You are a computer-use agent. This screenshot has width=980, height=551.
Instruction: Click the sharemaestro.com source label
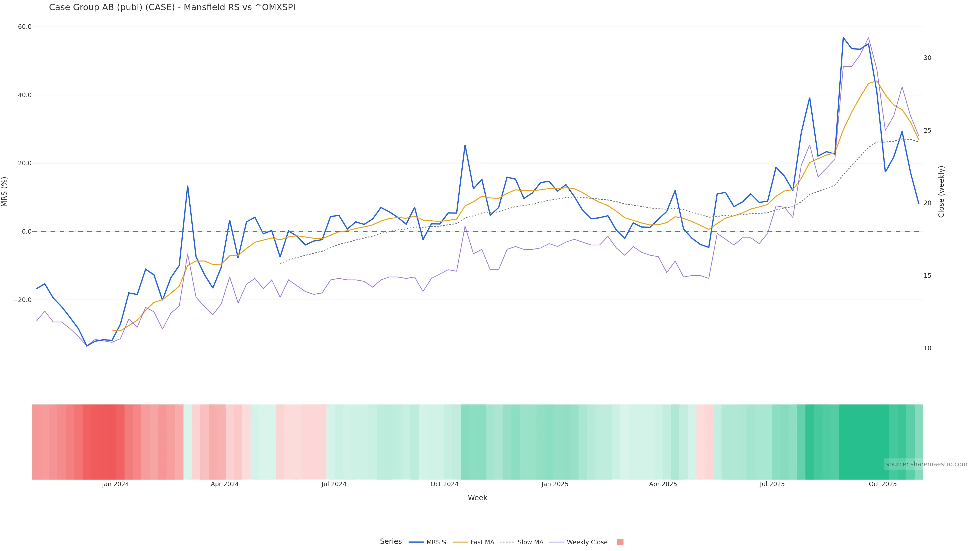(926, 464)
